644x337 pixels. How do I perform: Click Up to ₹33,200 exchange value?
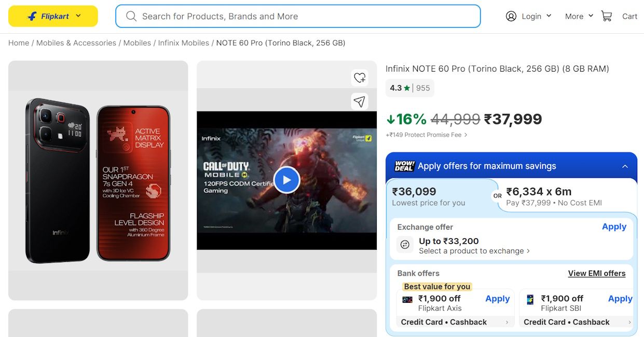[x=449, y=241]
